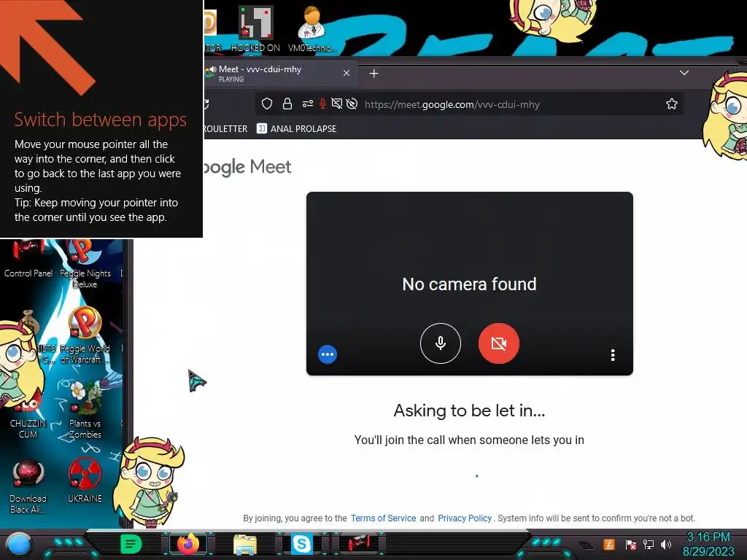Image resolution: width=747 pixels, height=560 pixels.
Task: Mute the microphone in Meet preview
Action: point(440,343)
